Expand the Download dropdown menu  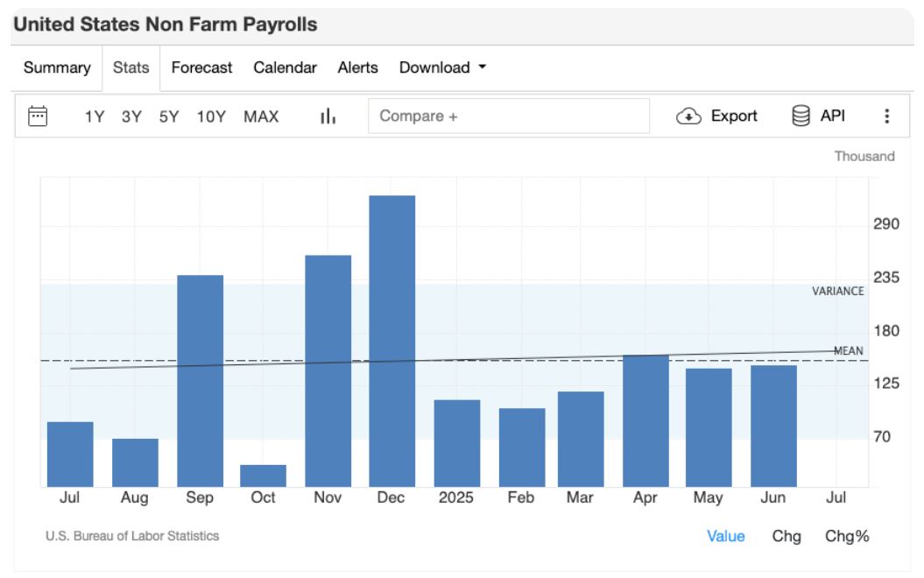[442, 67]
